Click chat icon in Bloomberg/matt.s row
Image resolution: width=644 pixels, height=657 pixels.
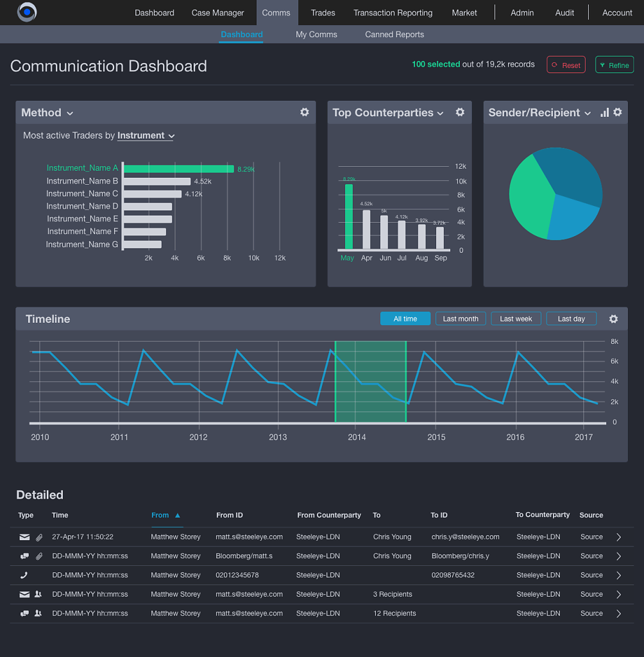25,556
